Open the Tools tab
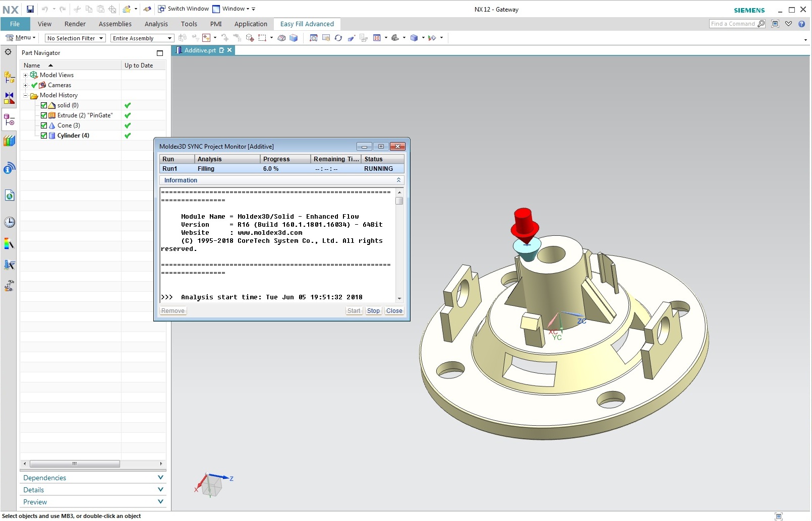The image size is (812, 521). [189, 24]
